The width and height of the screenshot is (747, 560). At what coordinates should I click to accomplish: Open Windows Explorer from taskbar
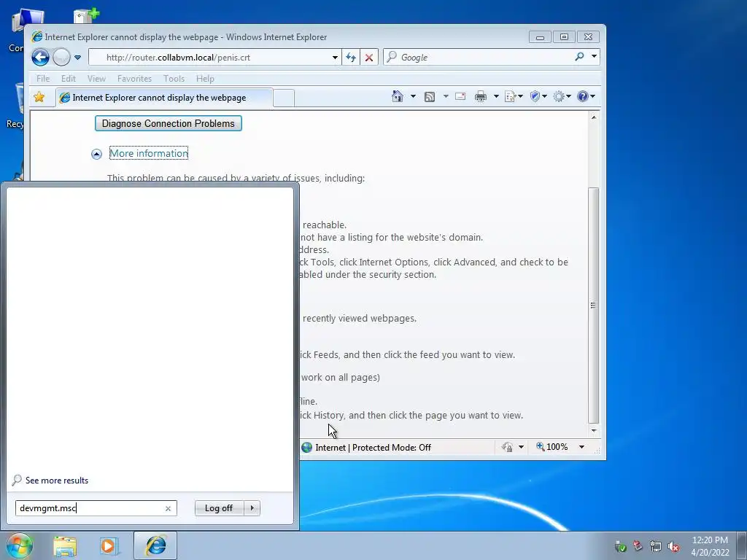pos(65,545)
